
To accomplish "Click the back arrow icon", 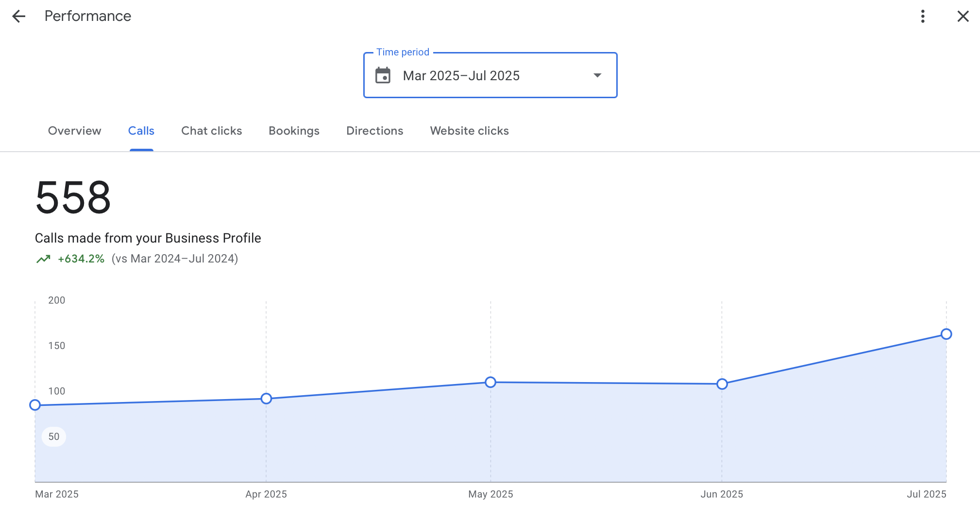I will point(18,17).
